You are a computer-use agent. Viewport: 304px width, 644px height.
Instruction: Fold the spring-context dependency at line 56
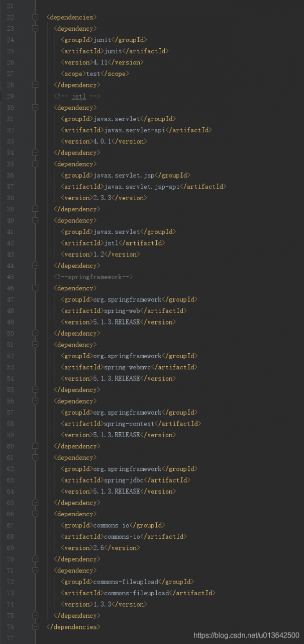35,401
